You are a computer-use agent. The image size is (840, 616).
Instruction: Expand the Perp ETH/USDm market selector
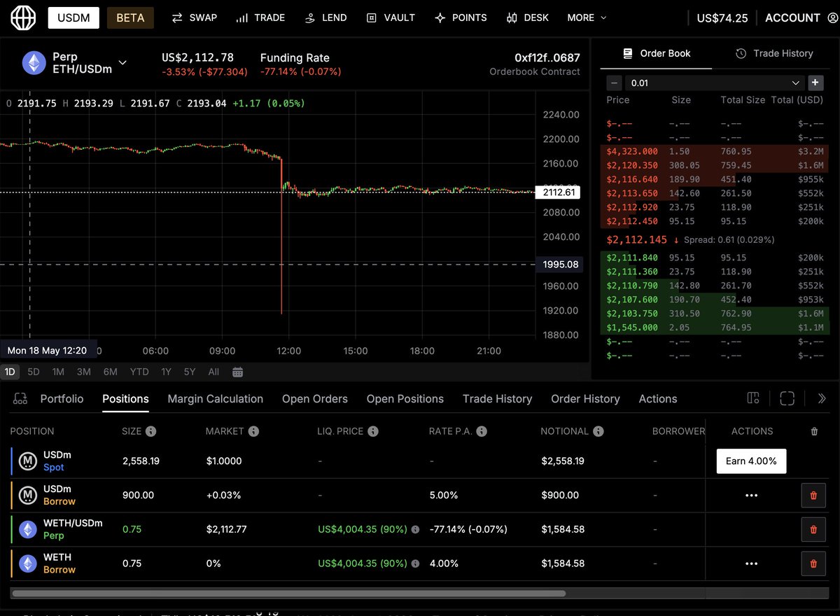122,63
